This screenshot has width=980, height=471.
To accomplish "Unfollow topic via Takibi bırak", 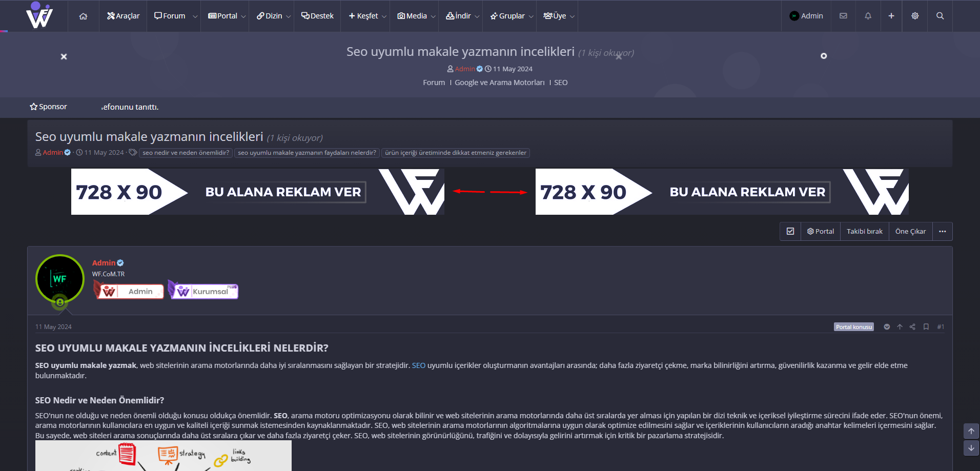I will pyautogui.click(x=864, y=231).
